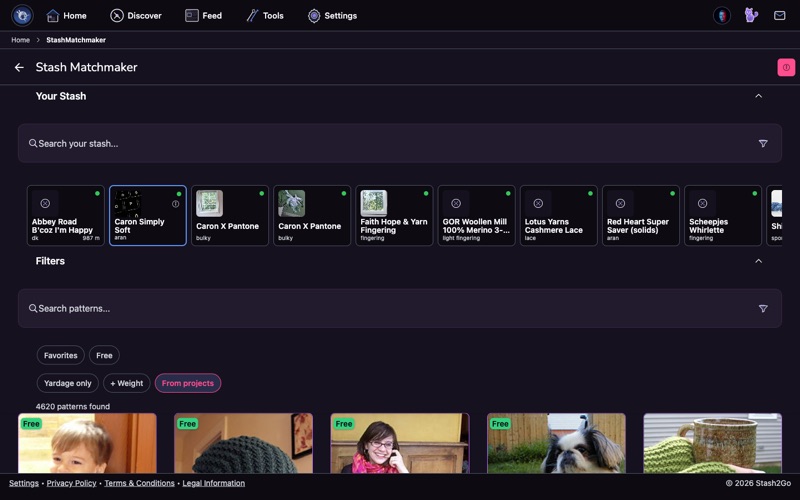This screenshot has width=800, height=500.
Task: Click the stash search magnifier icon
Action: pyautogui.click(x=33, y=143)
